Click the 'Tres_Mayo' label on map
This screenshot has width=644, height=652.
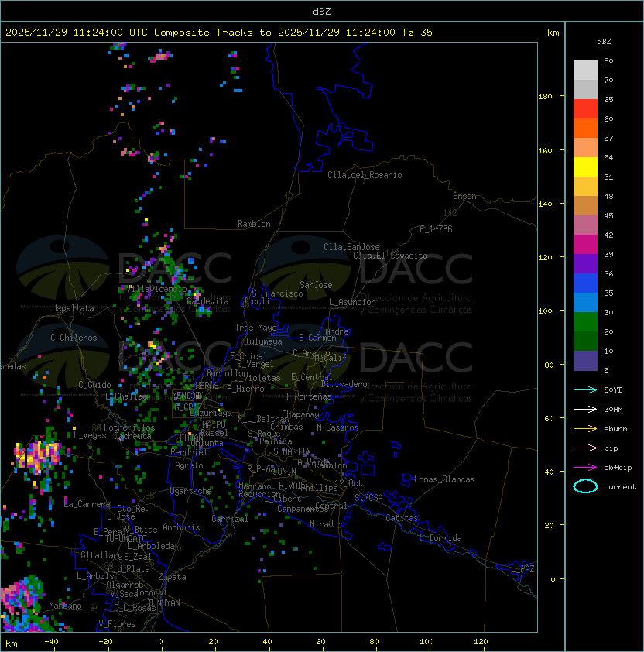[255, 328]
